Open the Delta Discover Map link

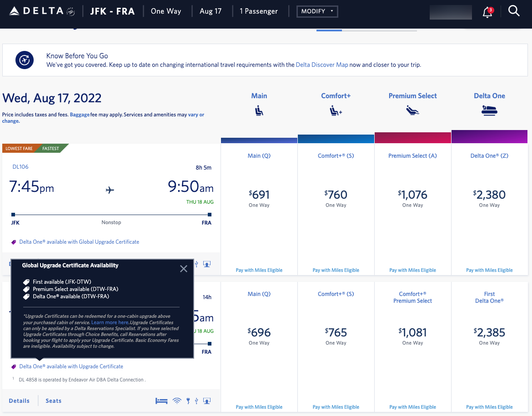[322, 65]
